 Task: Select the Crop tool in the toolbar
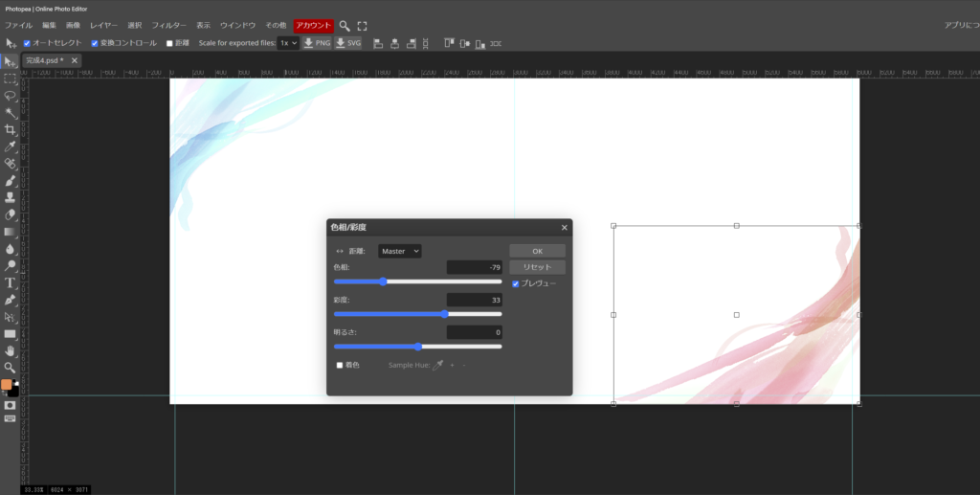[x=10, y=129]
